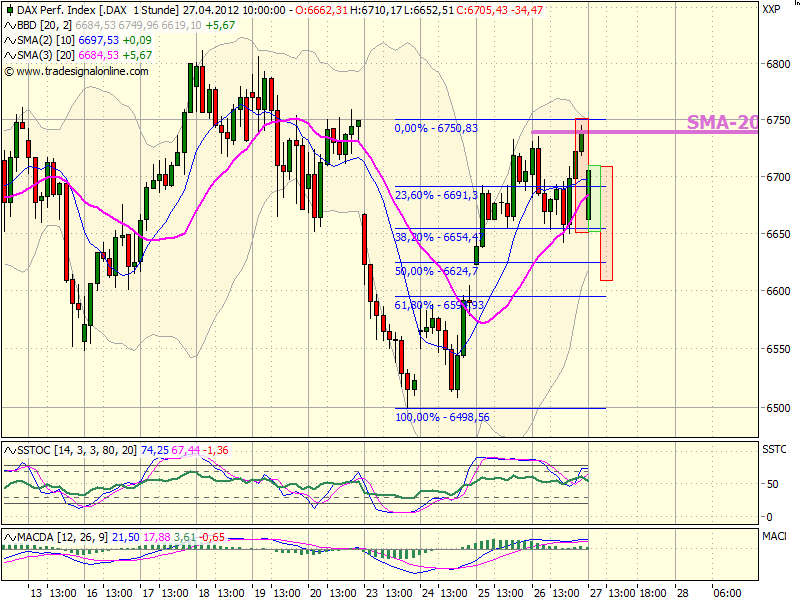Click the 6600 price axis label
Screen dimensions: 800x600
[x=778, y=291]
